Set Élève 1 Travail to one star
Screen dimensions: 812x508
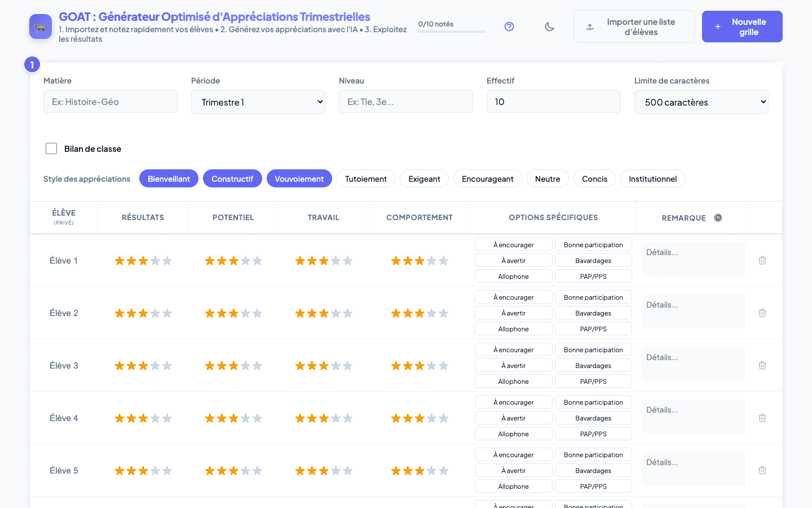point(300,261)
